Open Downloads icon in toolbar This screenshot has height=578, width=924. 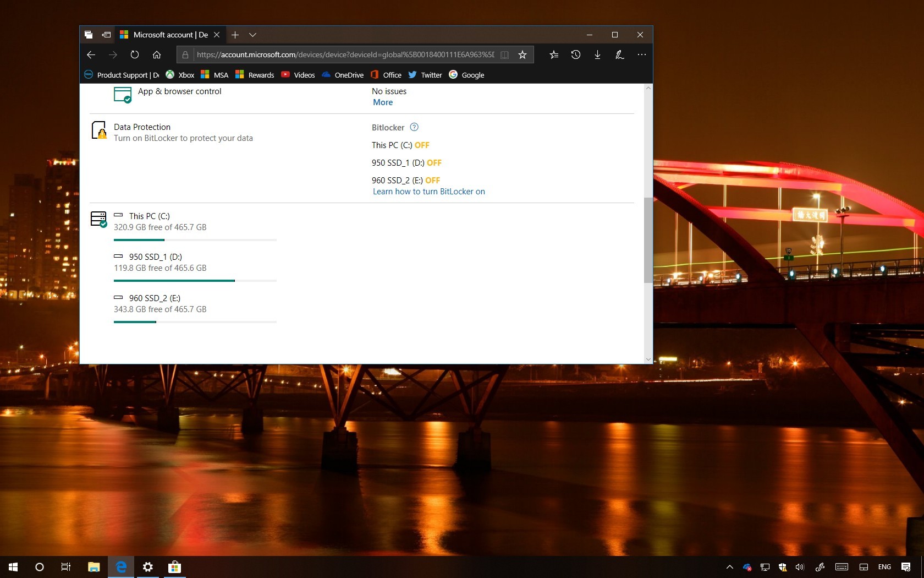pos(597,54)
